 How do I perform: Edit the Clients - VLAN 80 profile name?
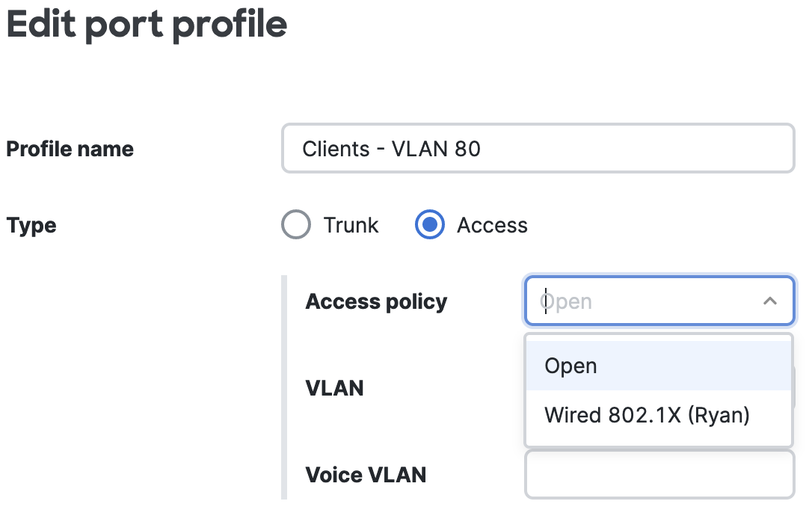point(538,149)
